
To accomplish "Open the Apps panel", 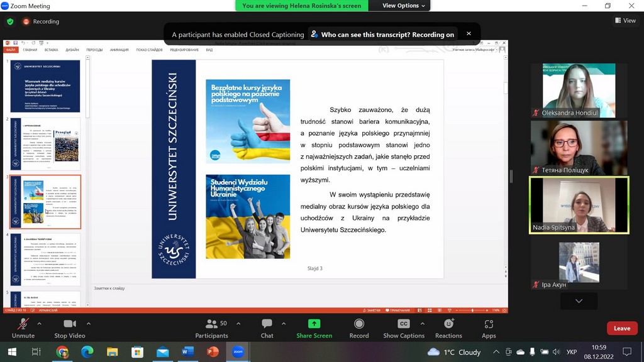I will pos(489,327).
